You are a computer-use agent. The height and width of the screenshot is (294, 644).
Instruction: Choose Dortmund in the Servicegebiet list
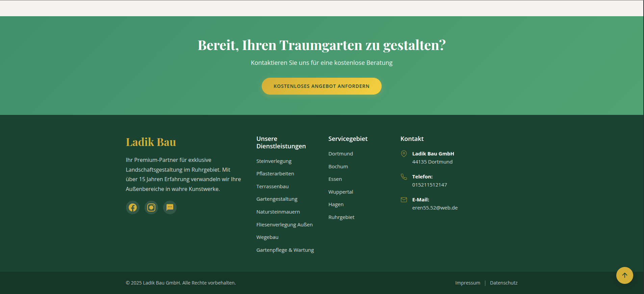(x=340, y=154)
